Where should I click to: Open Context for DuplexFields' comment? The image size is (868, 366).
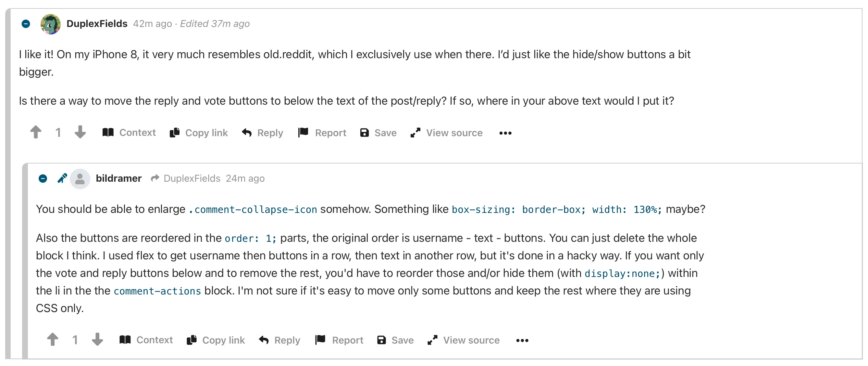click(129, 133)
